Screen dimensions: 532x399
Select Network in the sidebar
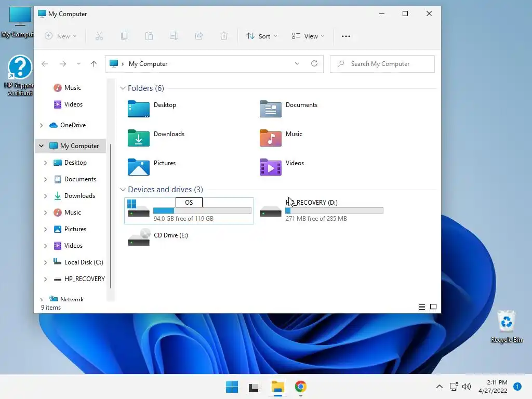tap(66, 299)
